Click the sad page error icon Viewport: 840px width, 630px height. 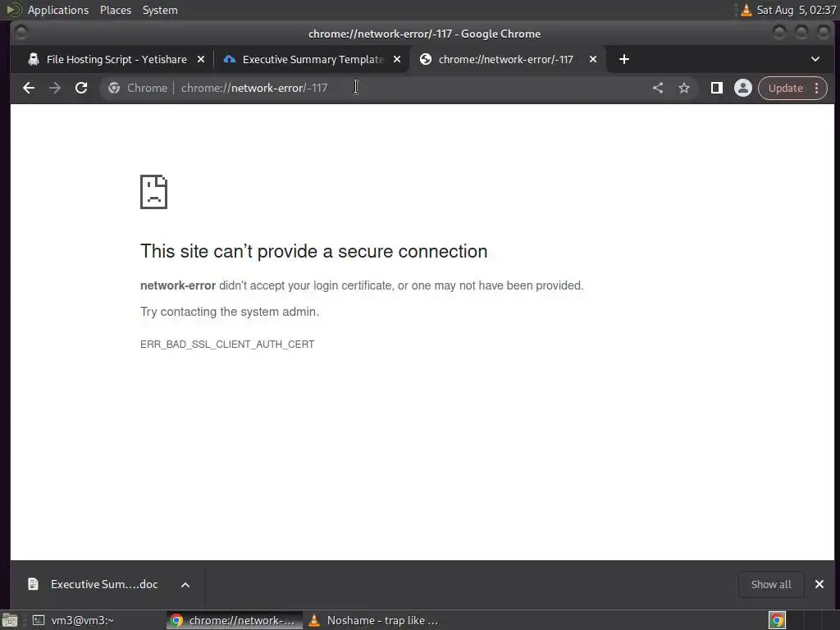click(153, 192)
